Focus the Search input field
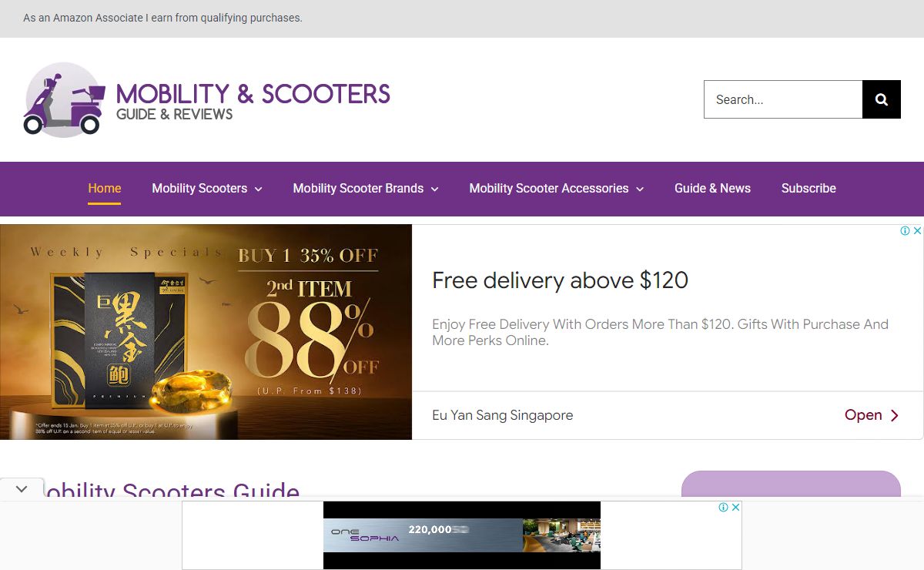The height and width of the screenshot is (570, 924). pos(783,99)
